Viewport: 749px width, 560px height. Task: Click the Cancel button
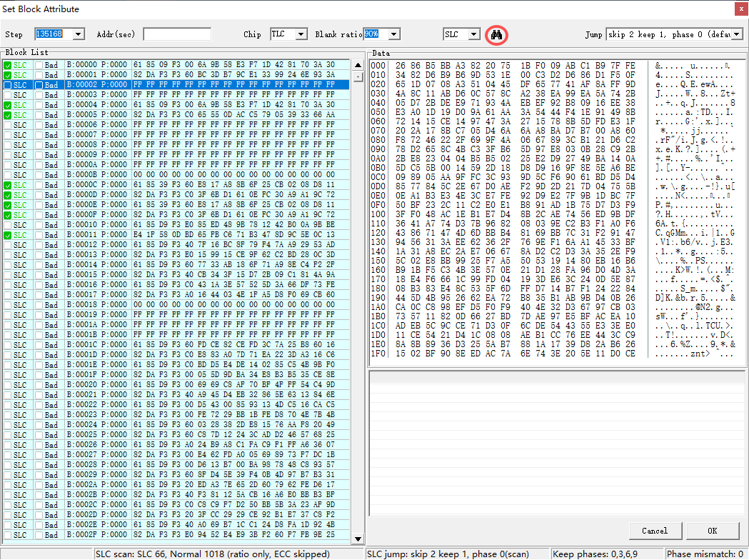pos(655,531)
